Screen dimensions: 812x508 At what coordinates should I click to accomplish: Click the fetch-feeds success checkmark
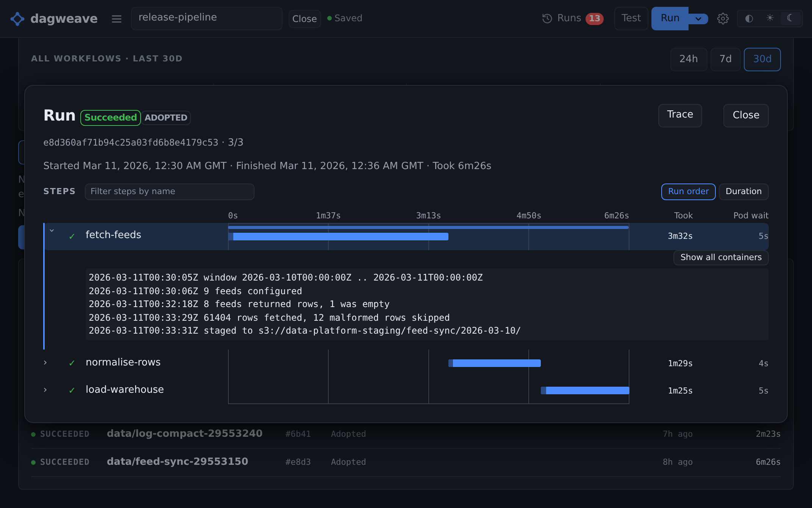click(x=72, y=237)
